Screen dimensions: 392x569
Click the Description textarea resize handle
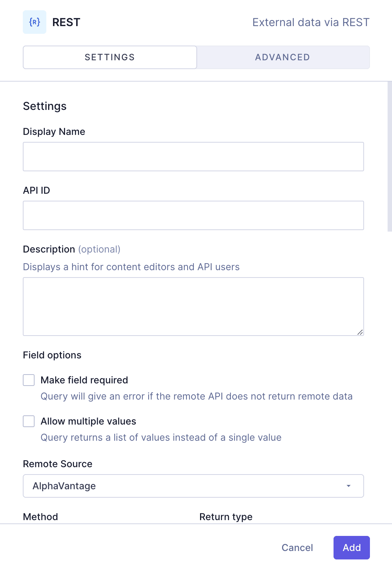click(x=360, y=332)
